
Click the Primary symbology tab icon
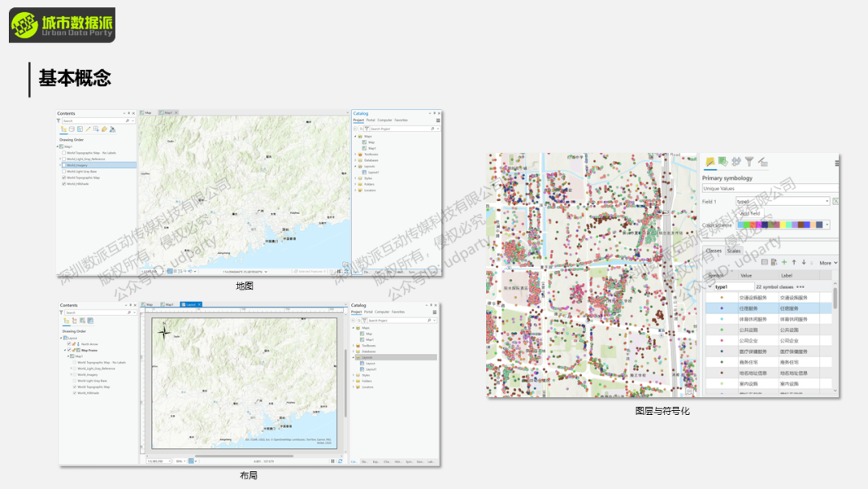[710, 162]
